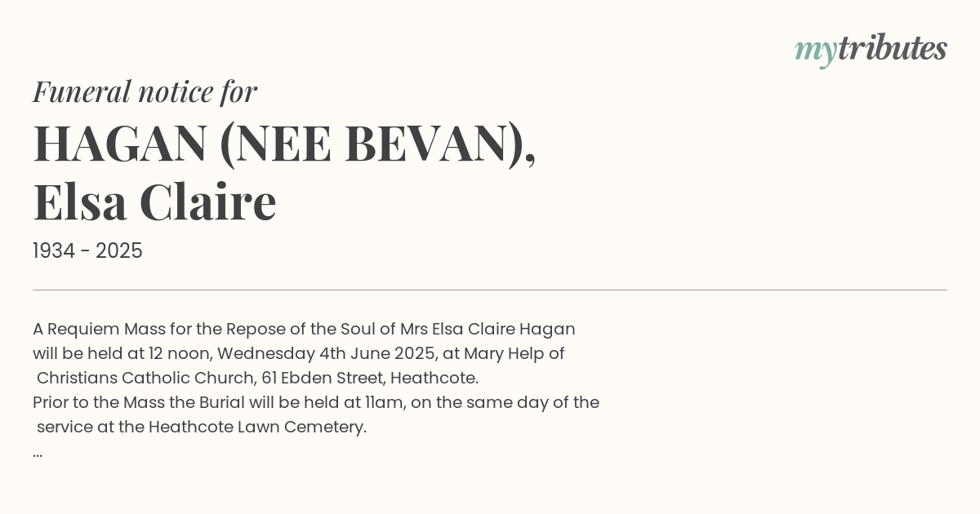
Task: Click the 'Heathcote Lawn Cemetery' text
Action: click(255, 427)
